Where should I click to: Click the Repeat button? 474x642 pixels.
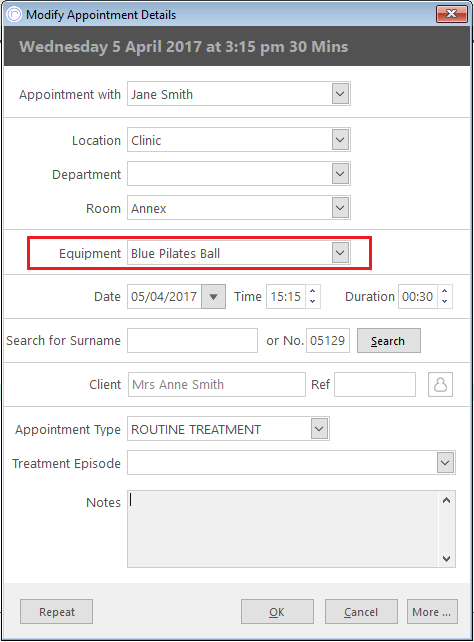pyautogui.click(x=56, y=612)
